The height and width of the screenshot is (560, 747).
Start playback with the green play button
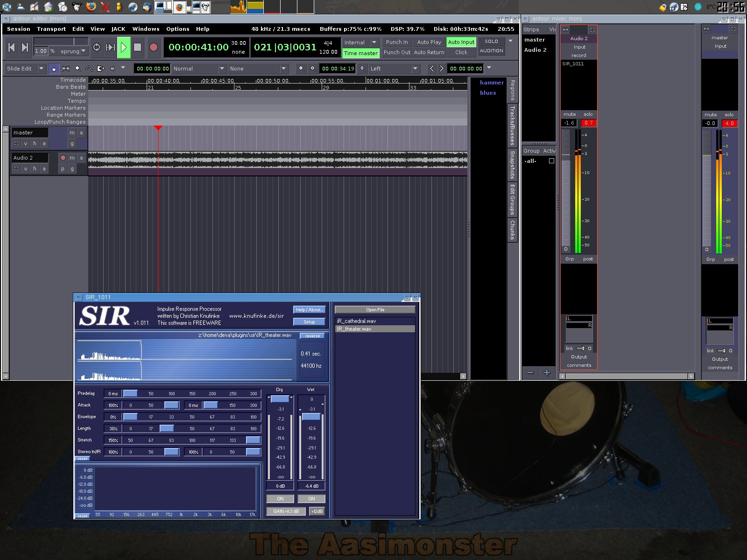[124, 47]
